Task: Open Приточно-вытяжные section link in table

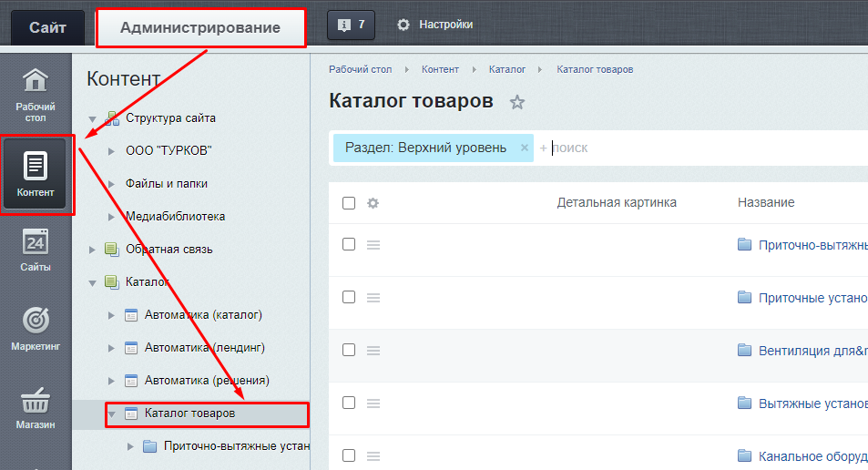Action: (813, 245)
